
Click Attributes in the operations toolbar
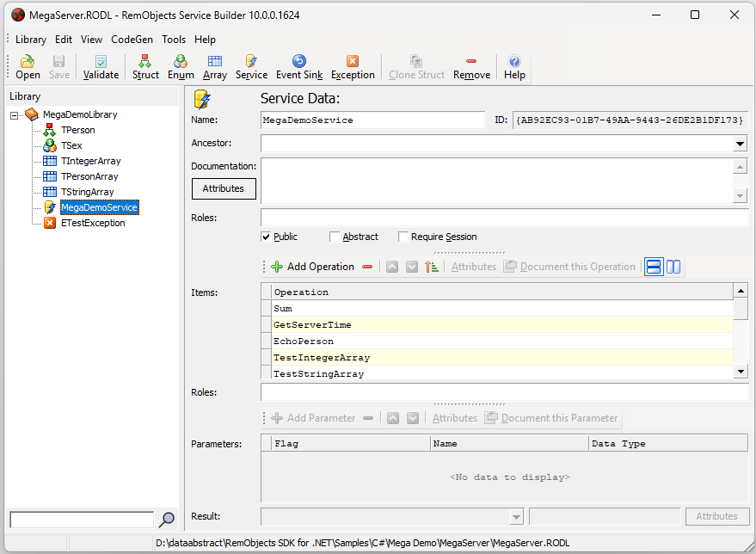tap(473, 267)
